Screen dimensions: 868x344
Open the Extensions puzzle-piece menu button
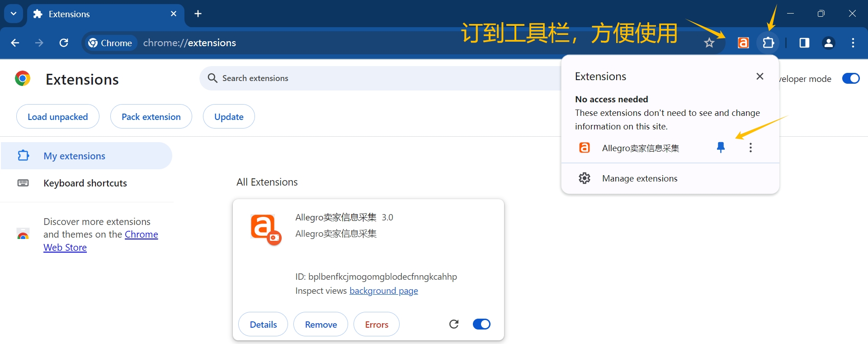768,43
